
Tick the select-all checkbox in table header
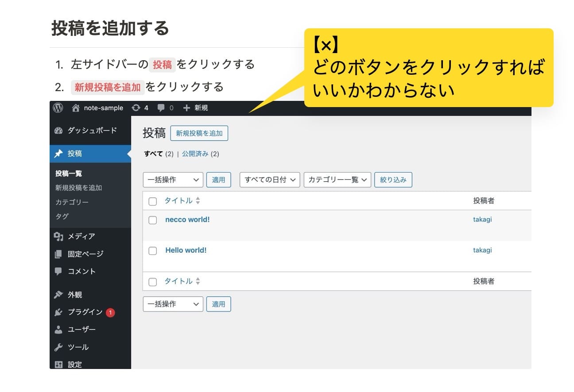point(153,202)
